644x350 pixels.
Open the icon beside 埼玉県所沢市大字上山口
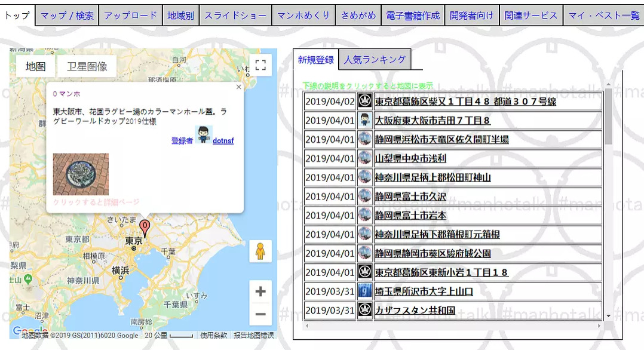364,291
